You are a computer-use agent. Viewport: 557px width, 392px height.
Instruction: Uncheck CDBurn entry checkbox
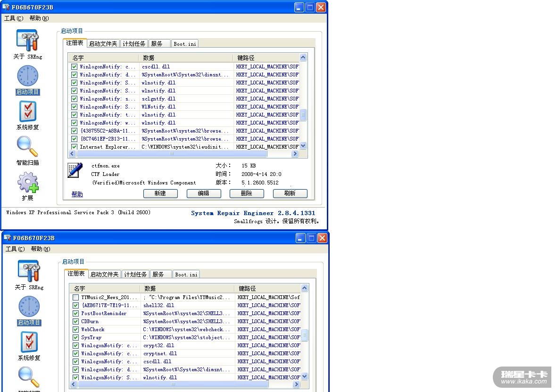(x=75, y=322)
